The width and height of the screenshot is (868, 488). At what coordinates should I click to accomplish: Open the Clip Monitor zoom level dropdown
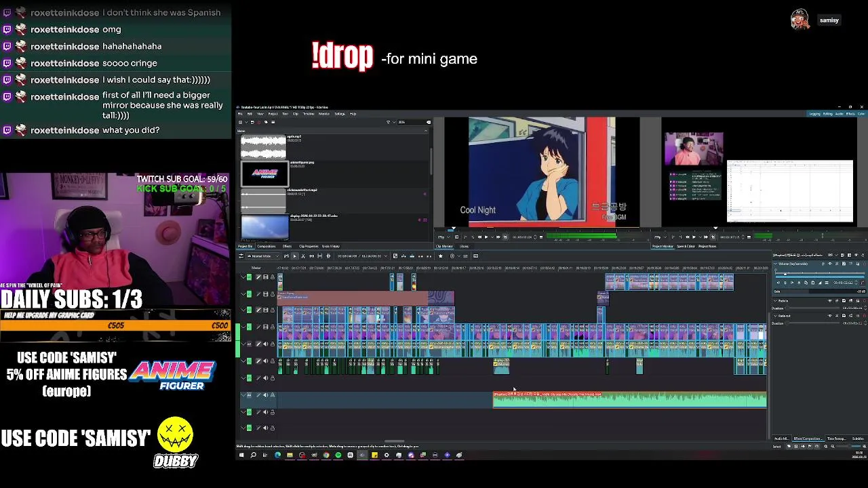coord(443,237)
